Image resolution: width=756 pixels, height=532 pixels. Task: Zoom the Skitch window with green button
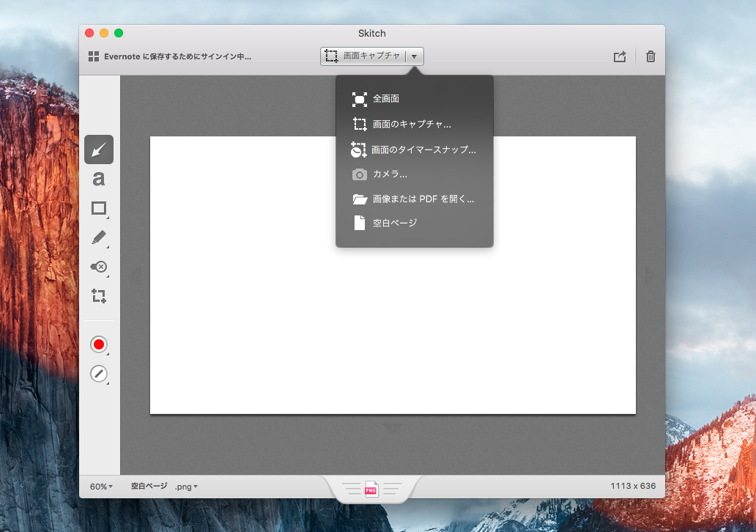click(x=119, y=33)
